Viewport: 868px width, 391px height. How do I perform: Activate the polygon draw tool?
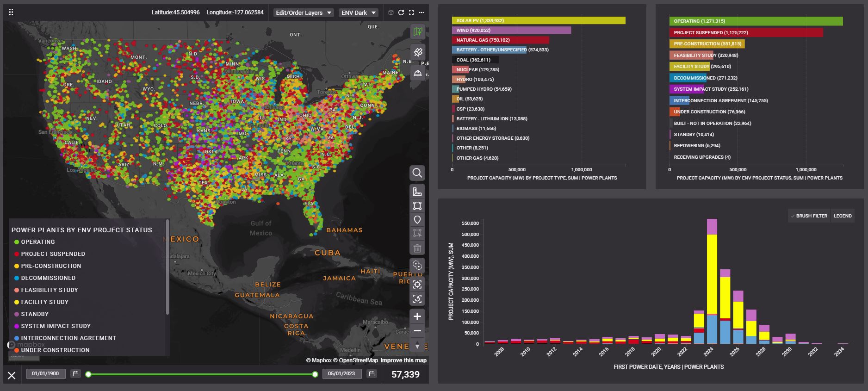pyautogui.click(x=417, y=206)
